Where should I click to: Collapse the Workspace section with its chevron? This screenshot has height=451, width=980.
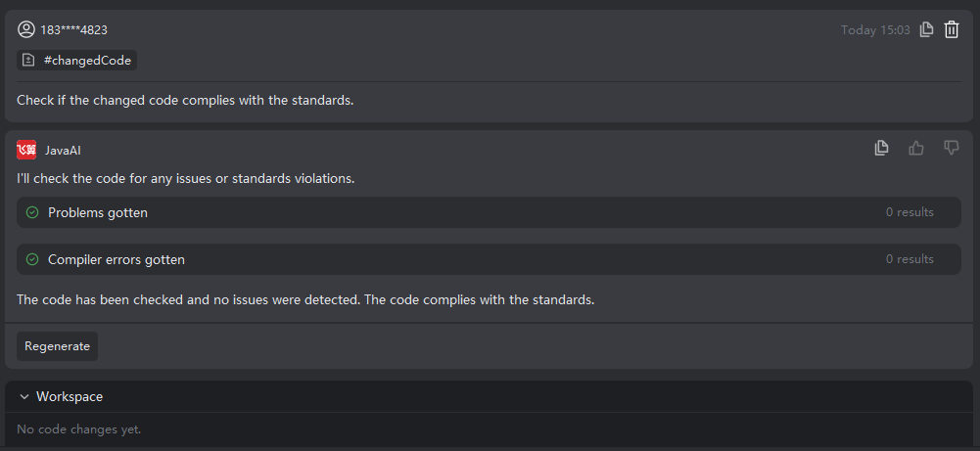24,396
